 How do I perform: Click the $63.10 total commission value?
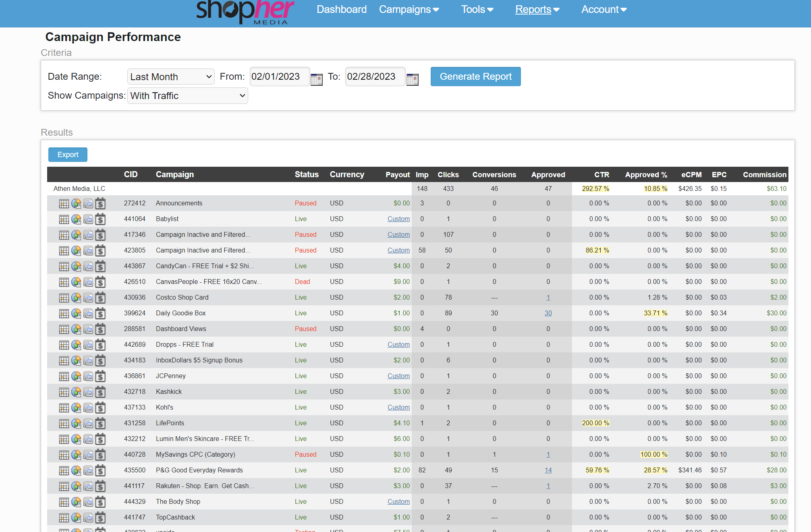point(776,189)
